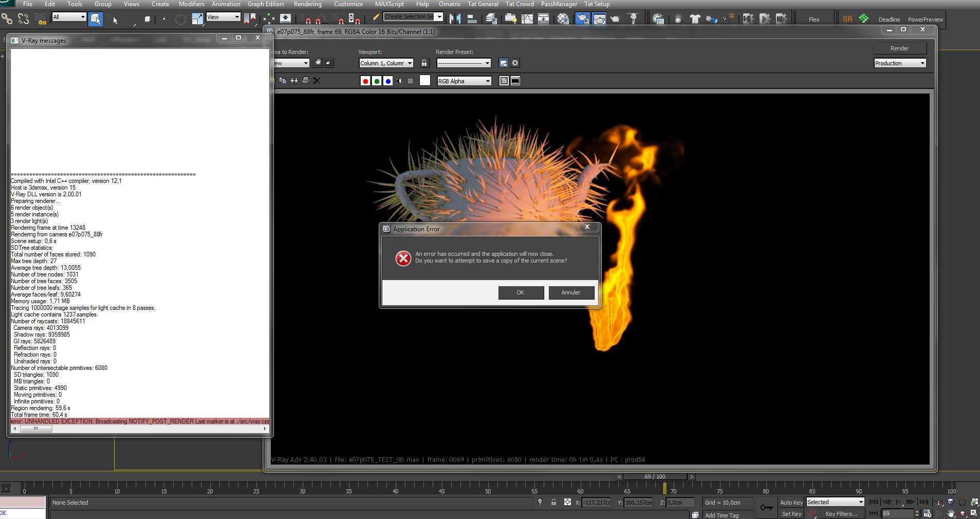Open the RGB Alpha channel dropdown

click(x=465, y=81)
